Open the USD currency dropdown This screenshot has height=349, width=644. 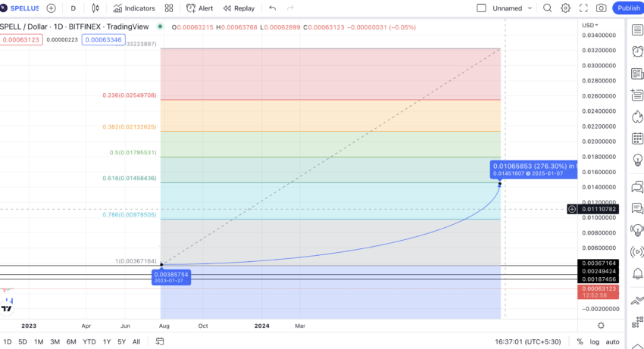[589, 26]
